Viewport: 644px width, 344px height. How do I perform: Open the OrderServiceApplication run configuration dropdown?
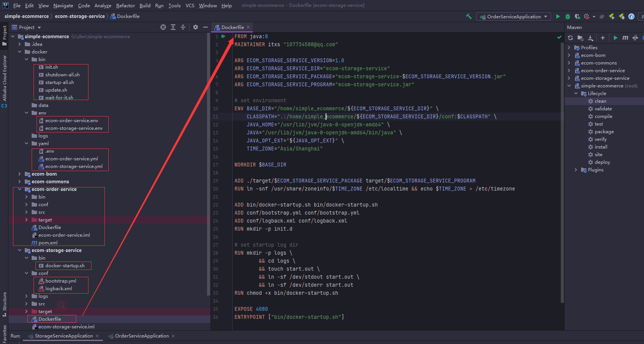[x=514, y=16]
